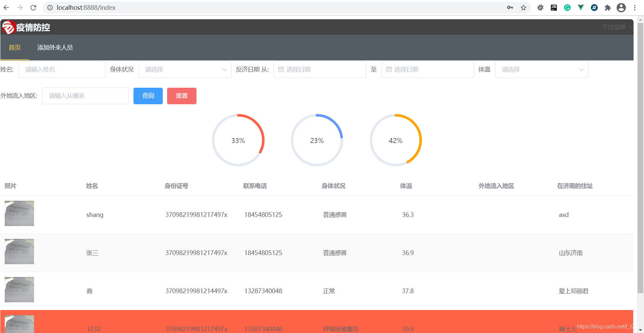The image size is (644, 333).
Task: Click temperature value 36.3
Action: [x=408, y=215]
